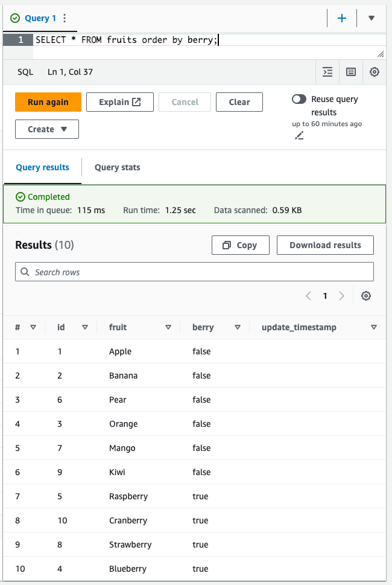Switch to the Query stats tab
The width and height of the screenshot is (392, 585).
click(x=117, y=167)
